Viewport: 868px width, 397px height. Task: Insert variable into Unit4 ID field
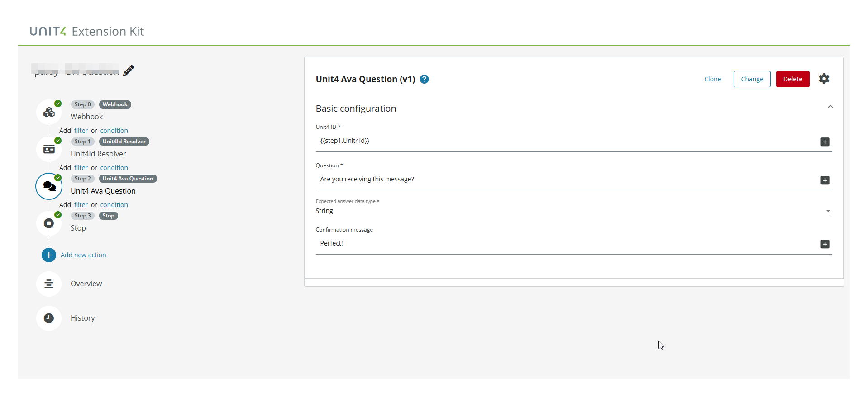pyautogui.click(x=825, y=142)
